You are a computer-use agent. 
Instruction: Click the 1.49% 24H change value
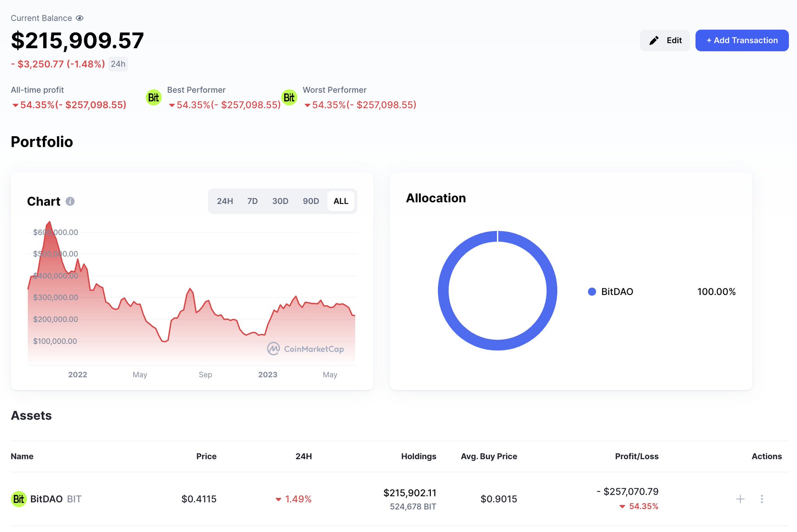click(294, 499)
